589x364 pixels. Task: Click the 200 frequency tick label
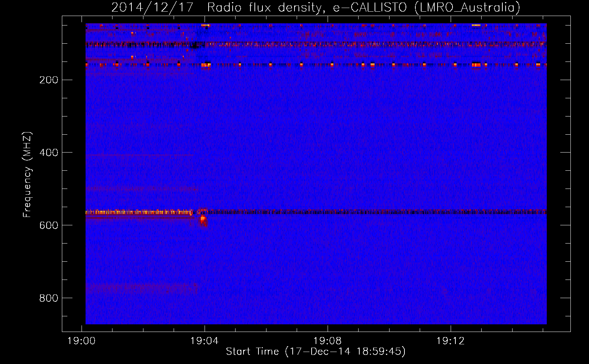(49, 80)
